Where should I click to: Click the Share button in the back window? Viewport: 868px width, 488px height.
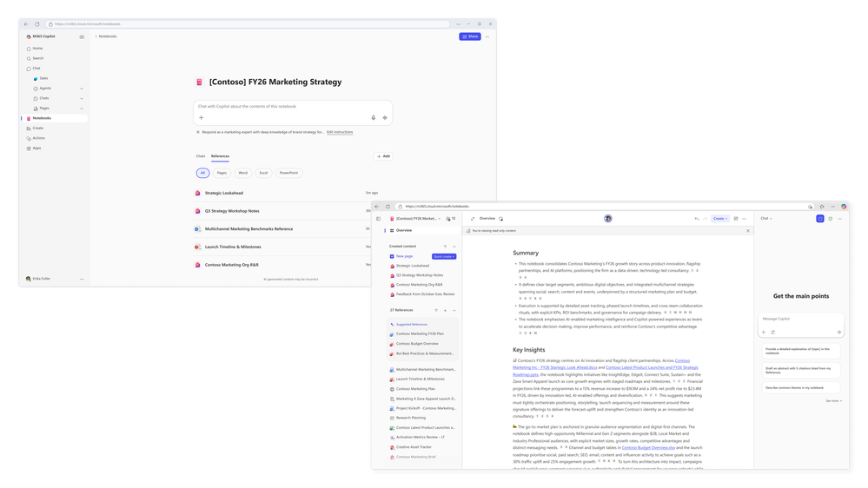[470, 36]
